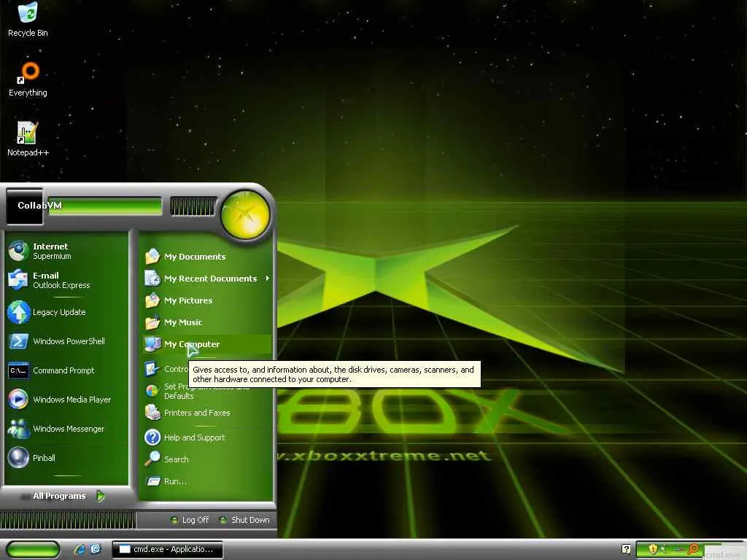This screenshot has height=560, width=747.
Task: Select the Everything desktop shortcut
Action: [x=28, y=79]
